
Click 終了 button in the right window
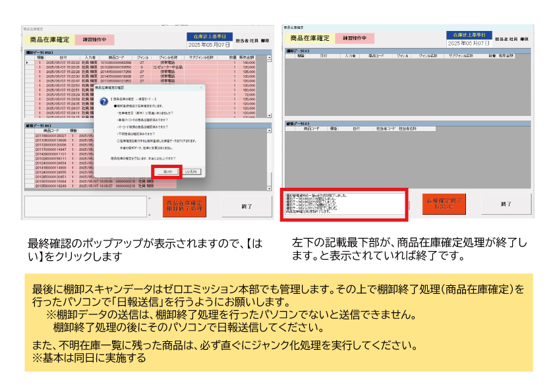tap(506, 204)
